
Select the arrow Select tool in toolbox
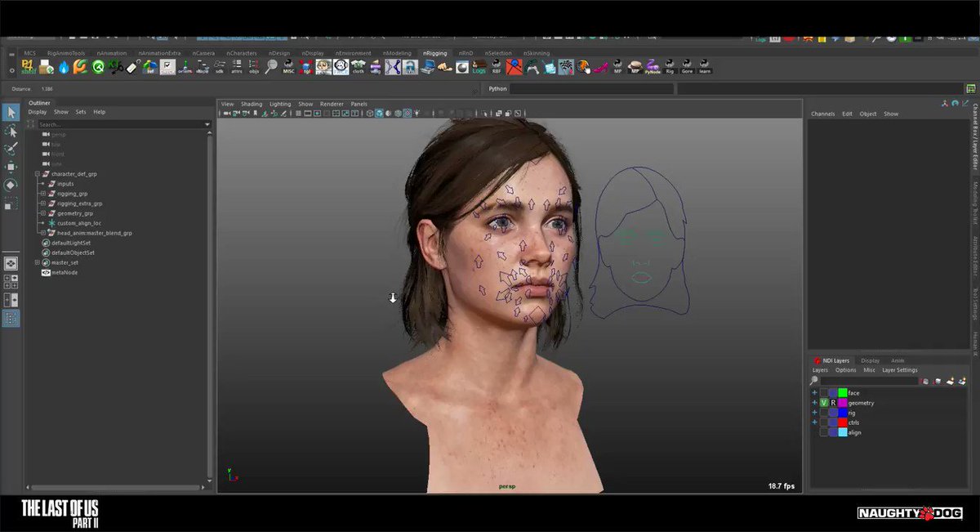pyautogui.click(x=11, y=113)
